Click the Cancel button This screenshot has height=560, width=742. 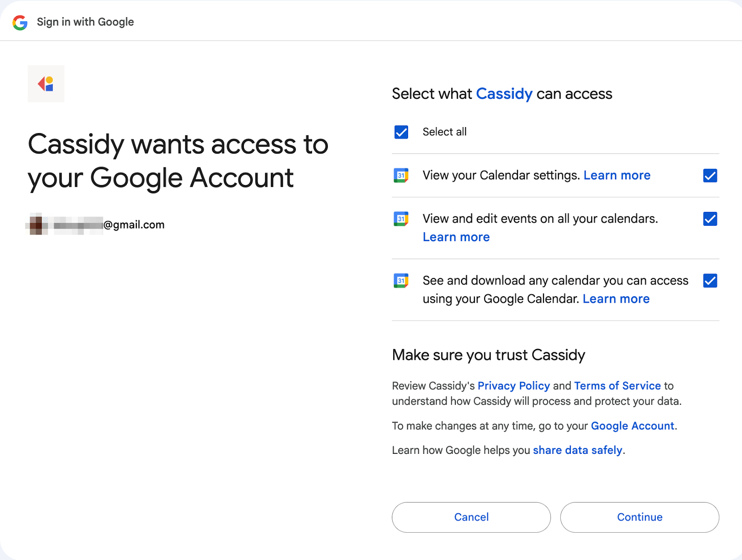coord(471,517)
